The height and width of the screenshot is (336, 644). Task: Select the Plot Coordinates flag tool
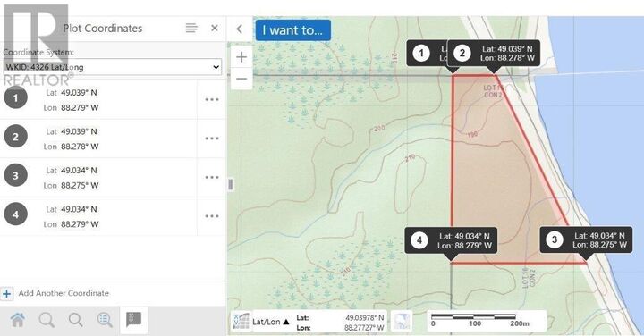click(x=134, y=319)
